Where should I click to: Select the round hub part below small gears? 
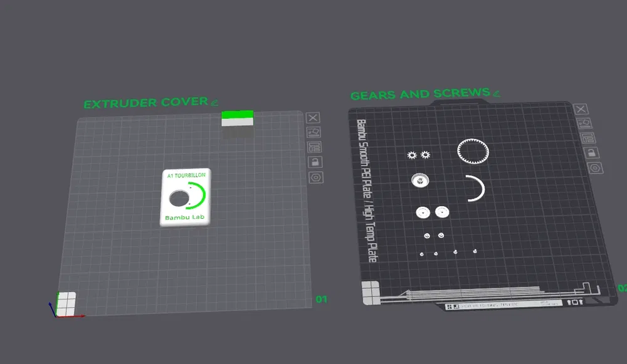click(420, 180)
